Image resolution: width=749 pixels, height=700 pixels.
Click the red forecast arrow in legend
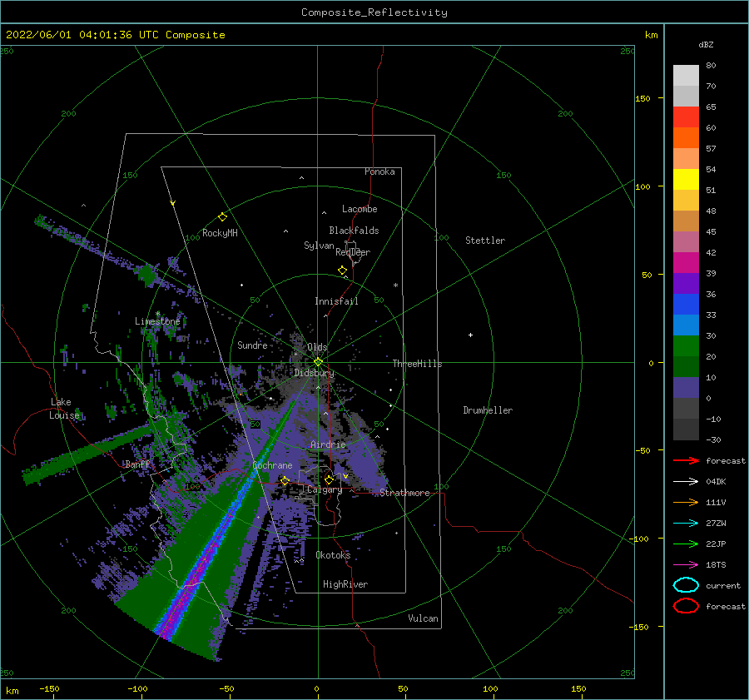click(686, 460)
